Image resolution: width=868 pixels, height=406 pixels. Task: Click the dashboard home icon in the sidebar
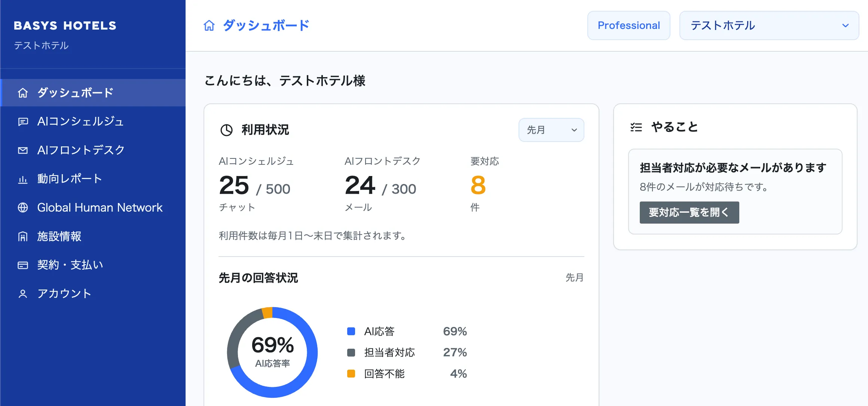23,93
